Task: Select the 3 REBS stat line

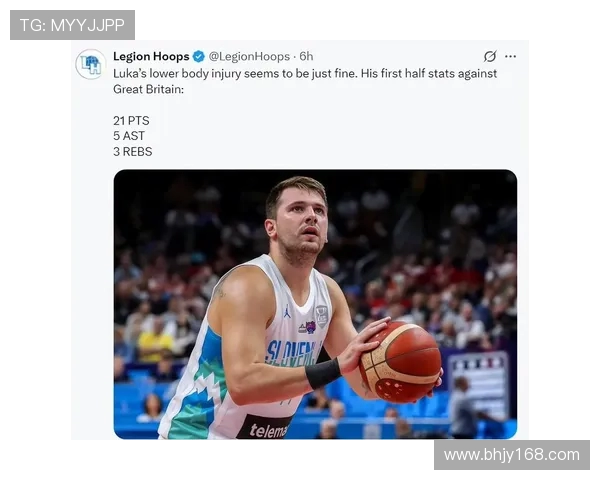Action: tap(133, 152)
